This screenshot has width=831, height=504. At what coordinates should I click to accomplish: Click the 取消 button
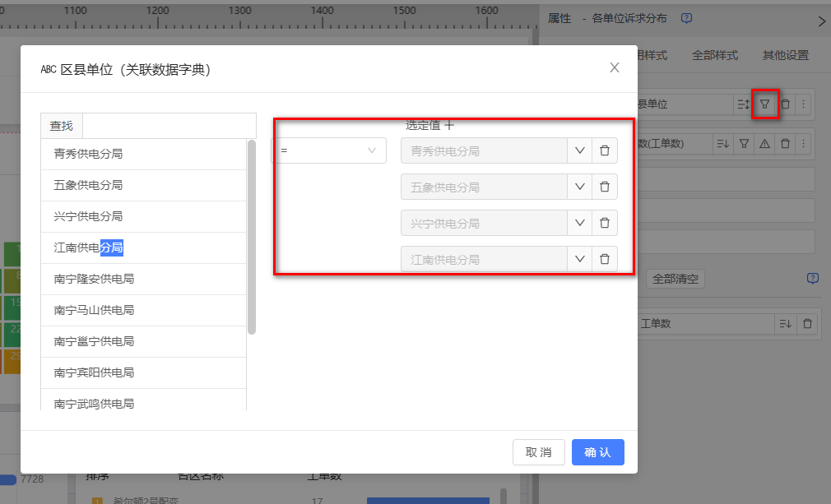coord(539,453)
